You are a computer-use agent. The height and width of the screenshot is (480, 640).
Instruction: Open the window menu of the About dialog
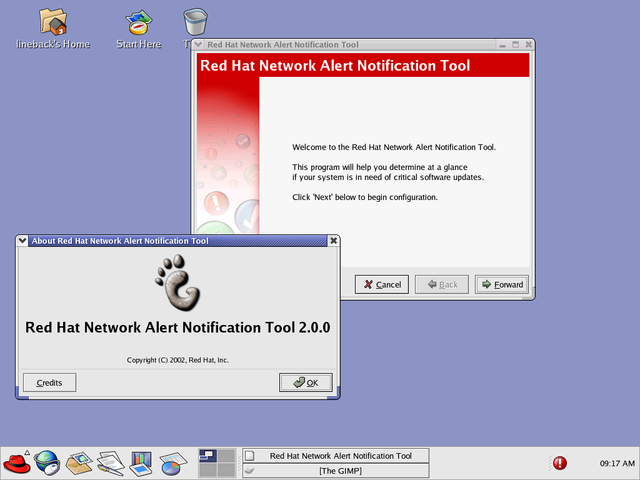coord(23,241)
